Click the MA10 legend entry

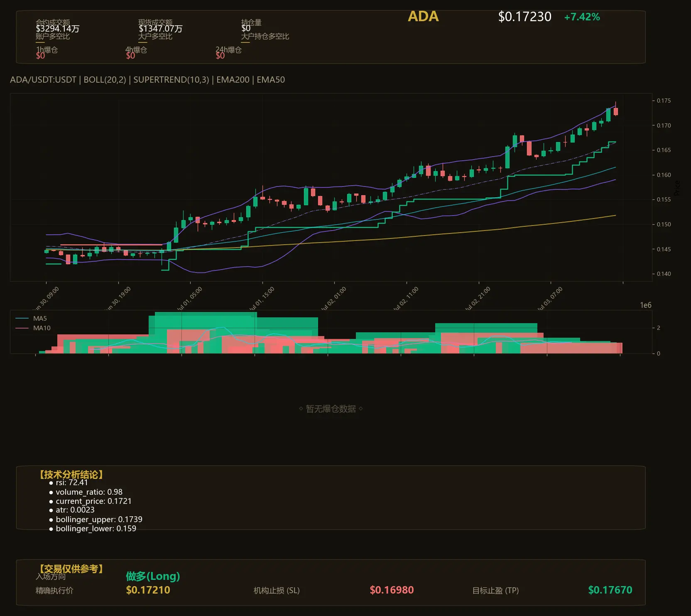(x=33, y=328)
